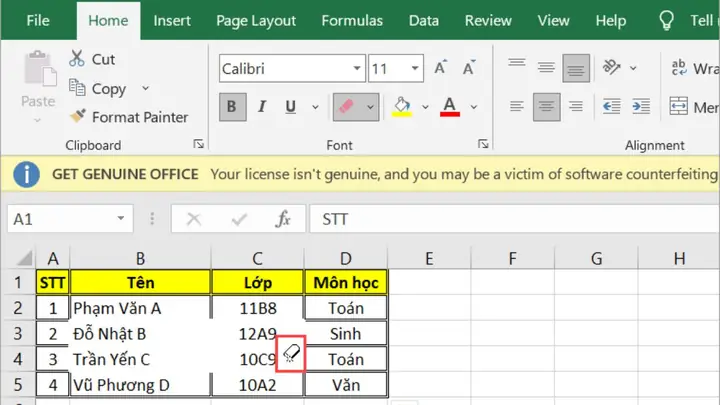Click the Select All corner triangle

pos(25,258)
